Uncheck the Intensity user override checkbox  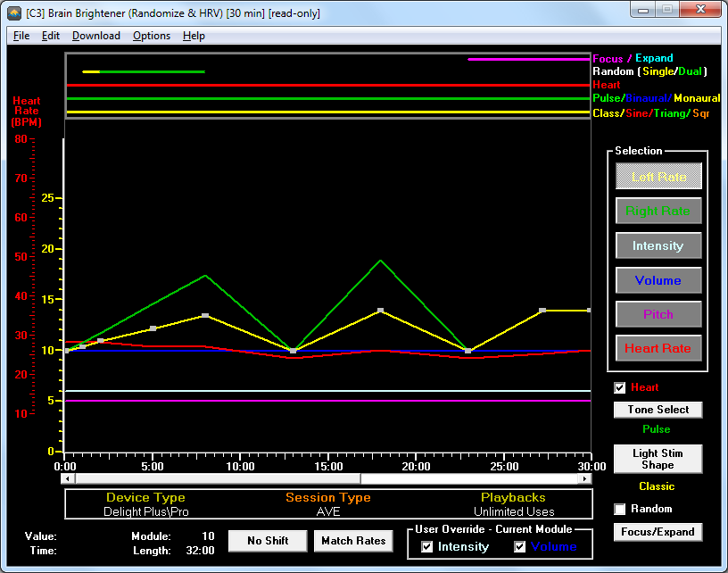426,546
